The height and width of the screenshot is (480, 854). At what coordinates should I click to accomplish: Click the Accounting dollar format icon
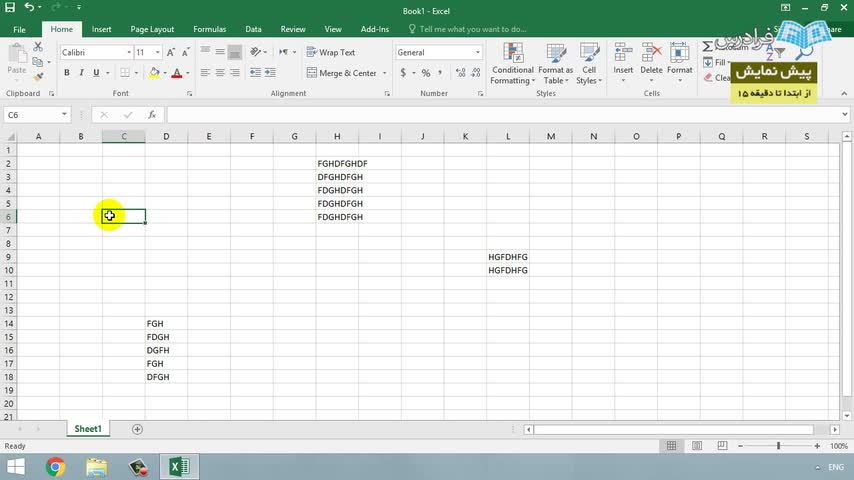(403, 72)
